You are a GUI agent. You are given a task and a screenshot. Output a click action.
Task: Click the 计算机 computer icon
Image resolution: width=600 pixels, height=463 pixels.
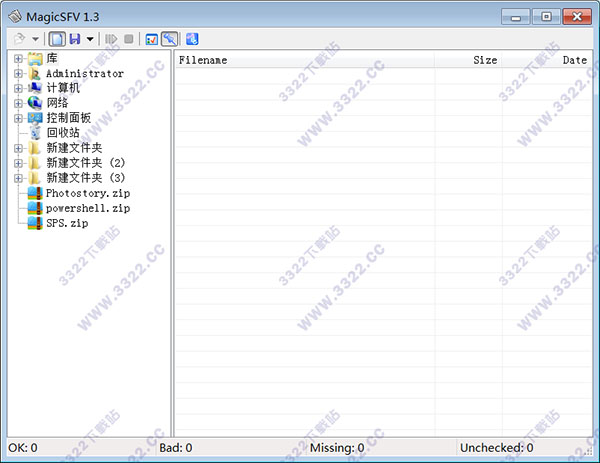pos(35,88)
